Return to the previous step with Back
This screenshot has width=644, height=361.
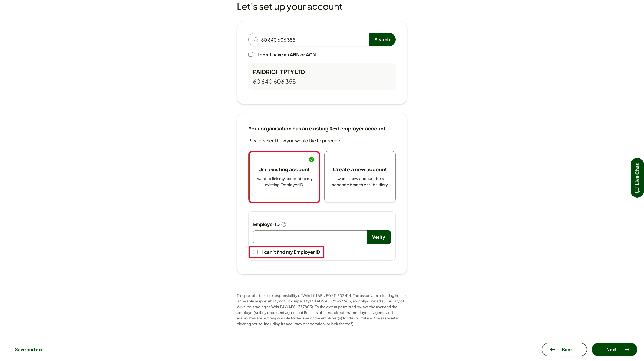coord(564,350)
